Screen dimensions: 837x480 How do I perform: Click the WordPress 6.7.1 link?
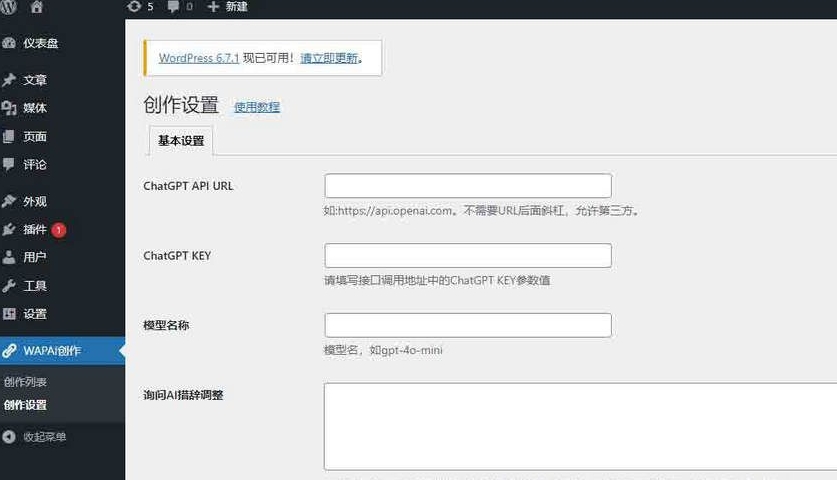tap(199, 58)
